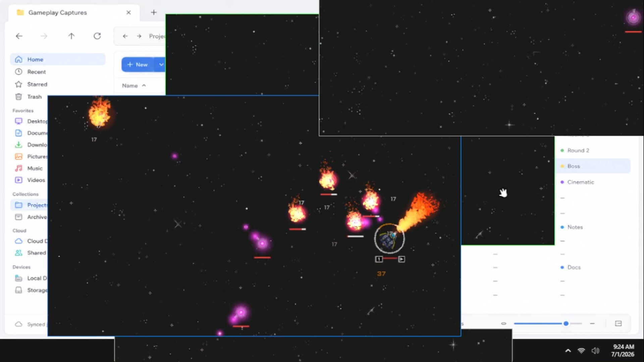Open the Archive collection
The width and height of the screenshot is (644, 362).
tap(31, 217)
